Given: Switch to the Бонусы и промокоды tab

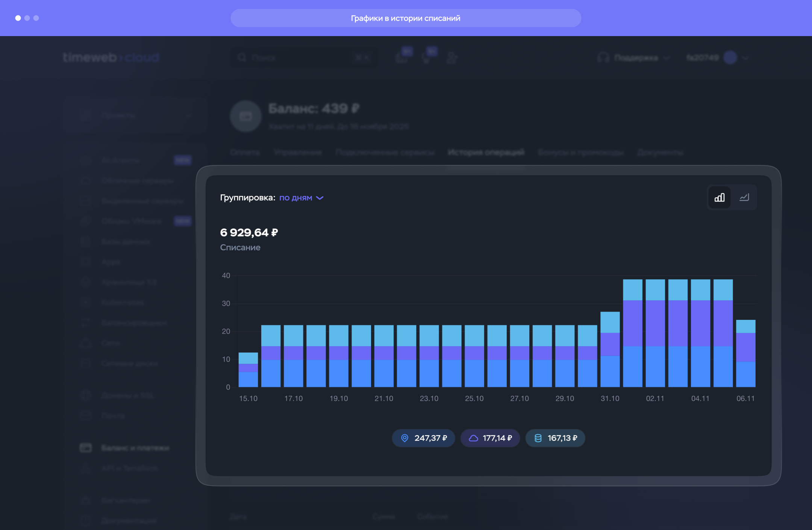Looking at the screenshot, I should 580,152.
